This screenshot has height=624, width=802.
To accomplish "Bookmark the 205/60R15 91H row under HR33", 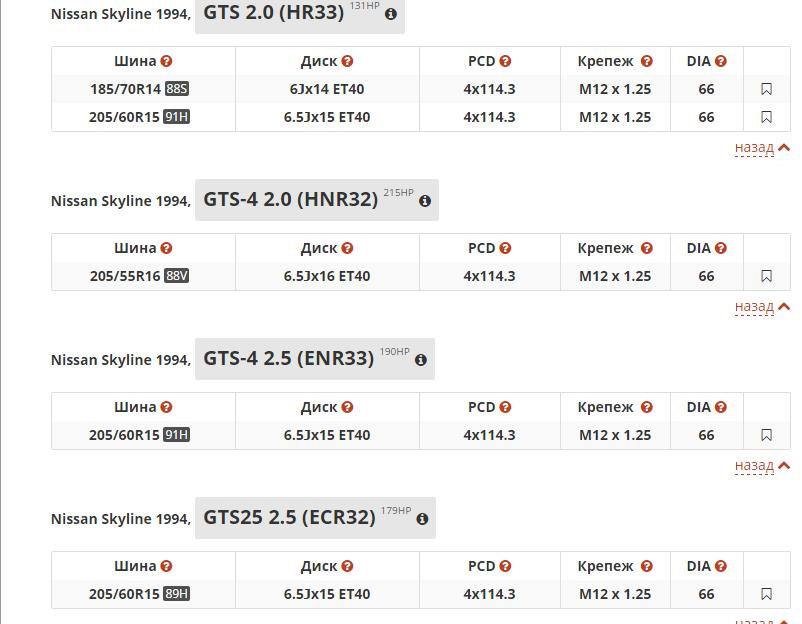I will (x=766, y=117).
